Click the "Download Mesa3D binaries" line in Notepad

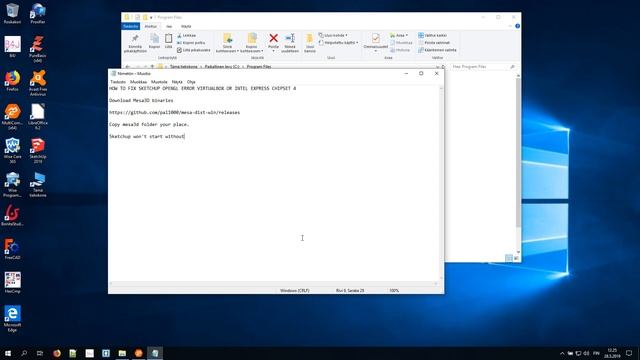(141, 100)
